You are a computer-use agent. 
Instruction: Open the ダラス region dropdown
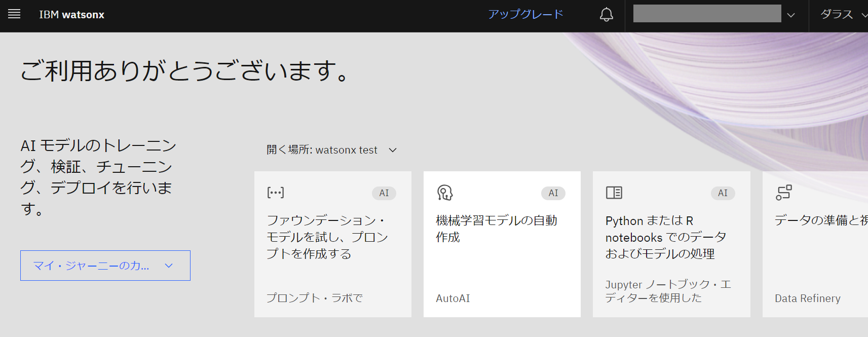click(x=842, y=15)
